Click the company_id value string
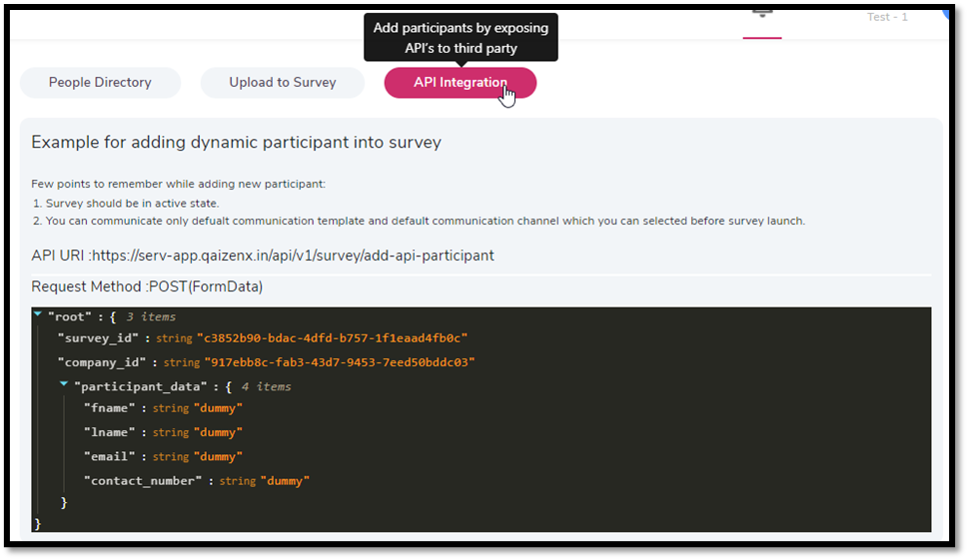 339,362
